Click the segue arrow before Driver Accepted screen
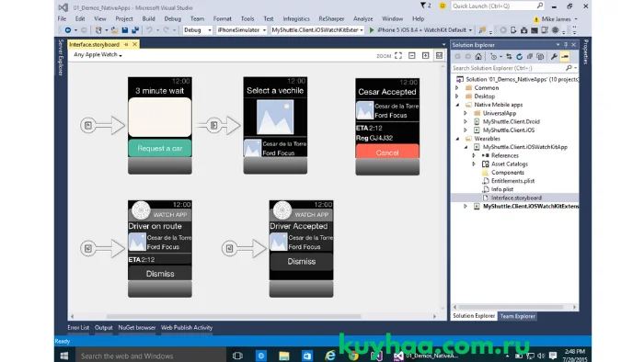The height and width of the screenshot is (362, 644). pos(244,248)
